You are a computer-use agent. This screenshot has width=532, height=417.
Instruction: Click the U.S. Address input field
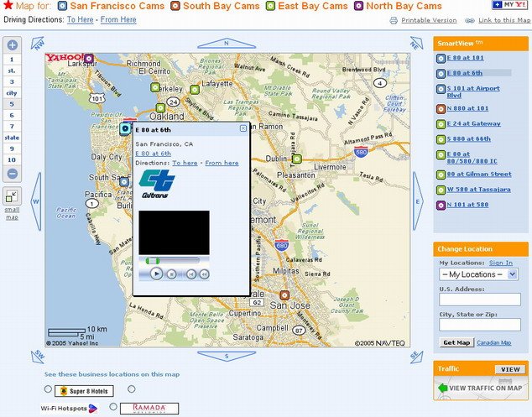480,300
